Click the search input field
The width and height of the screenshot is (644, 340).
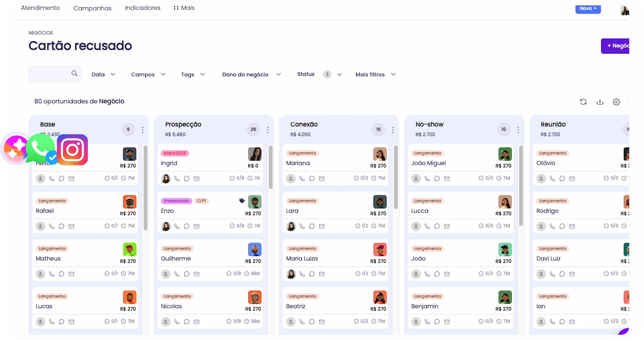coord(50,74)
